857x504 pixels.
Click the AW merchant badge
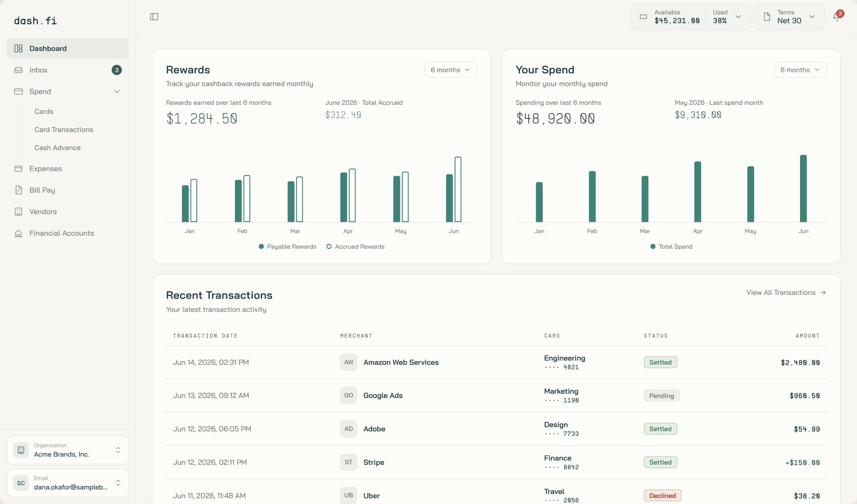pyautogui.click(x=348, y=362)
